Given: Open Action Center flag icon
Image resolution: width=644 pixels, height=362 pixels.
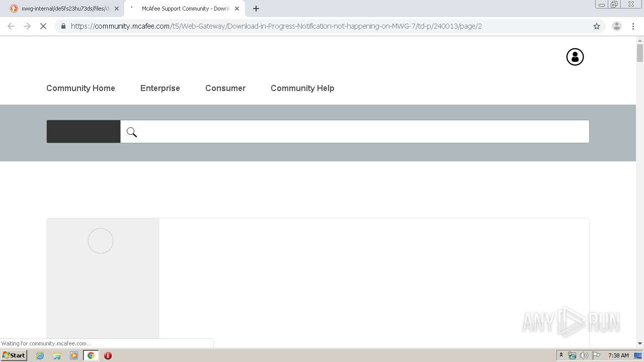Looking at the screenshot, I should (596, 355).
